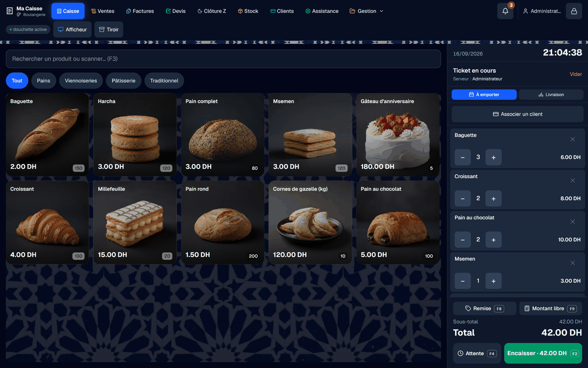
Task: Decrease Pain au chocolat quantity
Action: coord(462,240)
